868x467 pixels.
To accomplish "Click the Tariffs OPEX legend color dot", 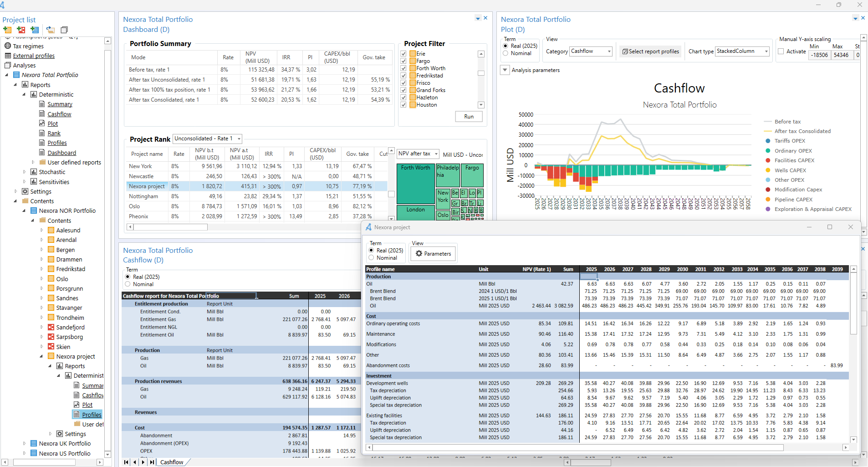I will coord(768,141).
